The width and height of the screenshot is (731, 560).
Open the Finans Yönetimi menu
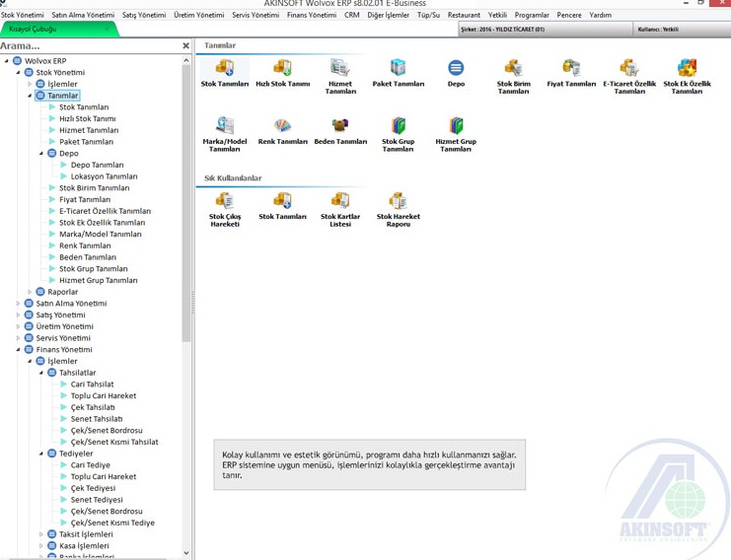pyautogui.click(x=312, y=15)
